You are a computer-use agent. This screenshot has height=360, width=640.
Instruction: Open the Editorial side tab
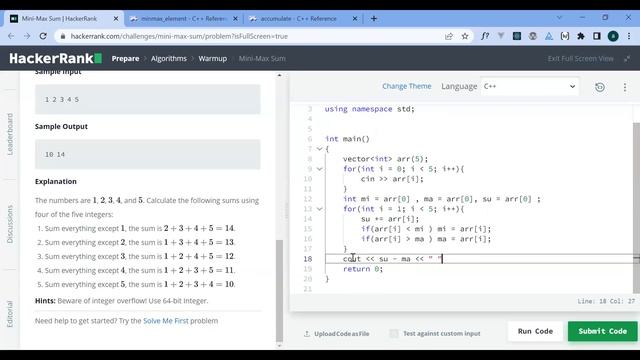[x=10, y=314]
